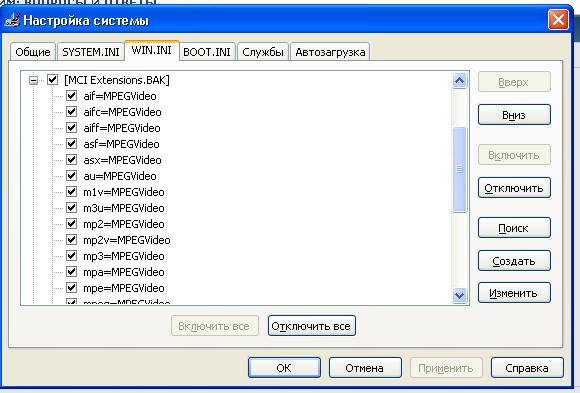Click the scrollbar down arrow
The image size is (580, 393).
(x=459, y=296)
